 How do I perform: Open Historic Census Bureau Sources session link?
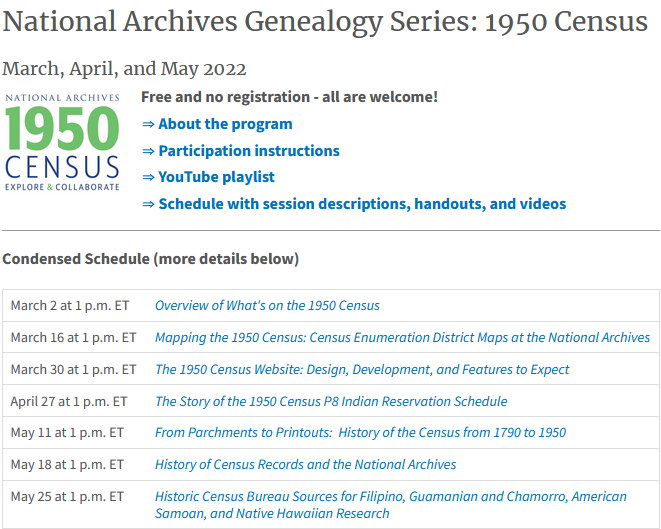[x=391, y=505]
